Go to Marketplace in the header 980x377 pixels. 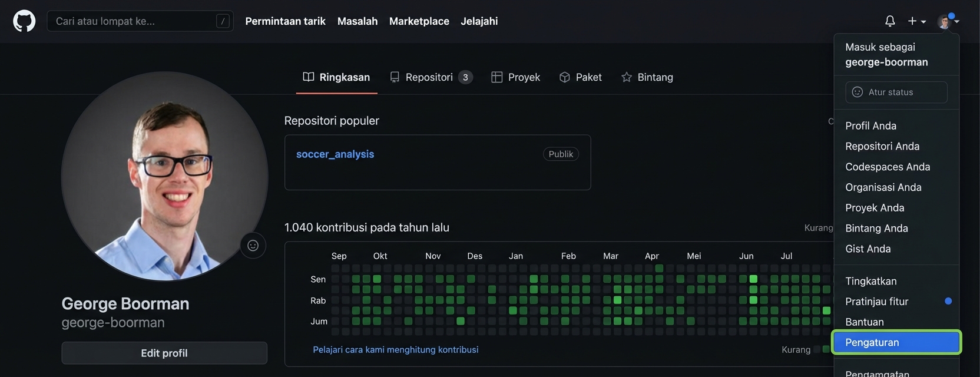pos(419,21)
